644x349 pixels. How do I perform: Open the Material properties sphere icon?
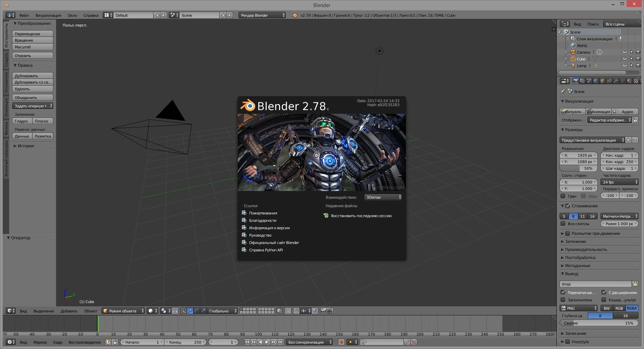pyautogui.click(x=629, y=81)
